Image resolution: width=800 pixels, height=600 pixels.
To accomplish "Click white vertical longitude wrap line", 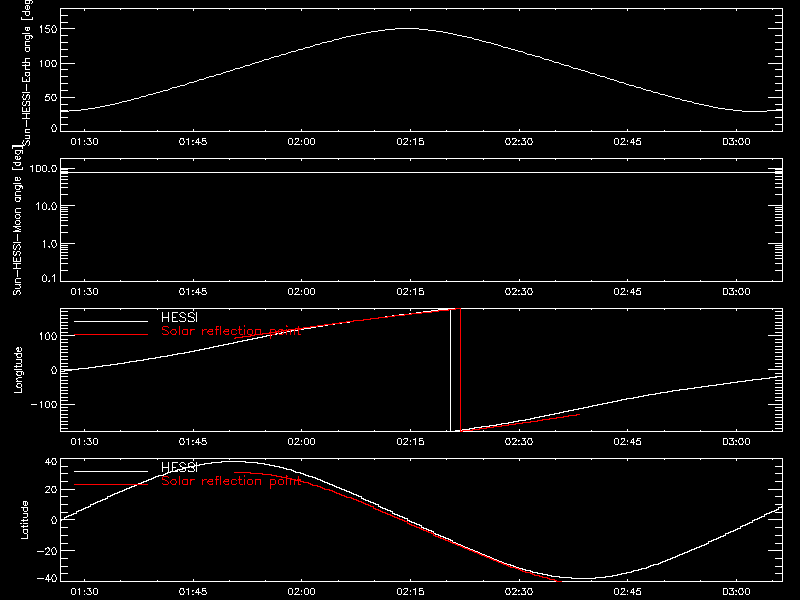I will coord(450,370).
